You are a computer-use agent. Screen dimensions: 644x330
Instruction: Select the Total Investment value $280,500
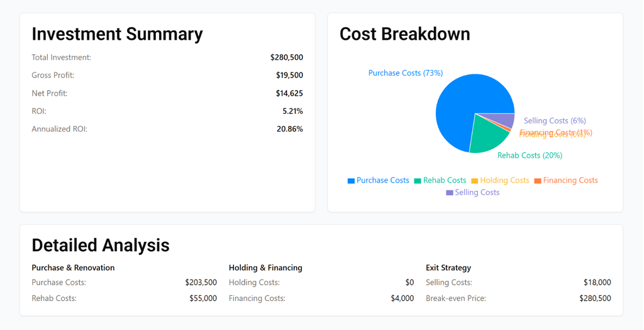pos(287,57)
